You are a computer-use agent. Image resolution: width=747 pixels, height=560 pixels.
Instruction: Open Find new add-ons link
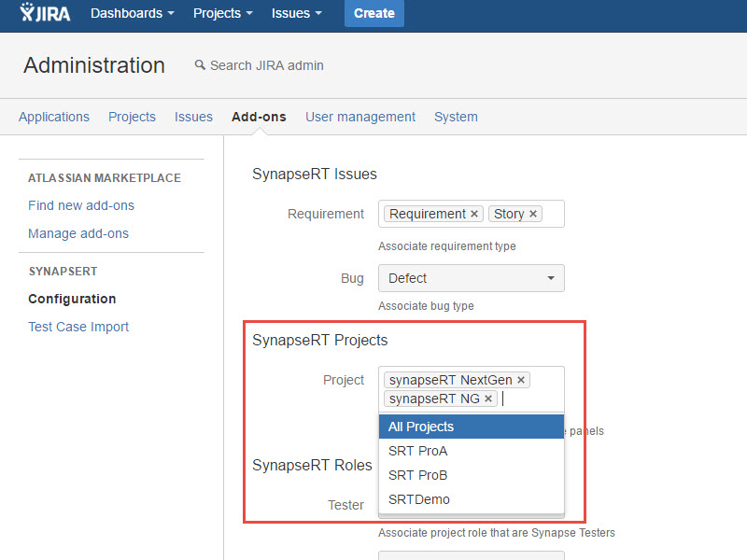point(81,205)
